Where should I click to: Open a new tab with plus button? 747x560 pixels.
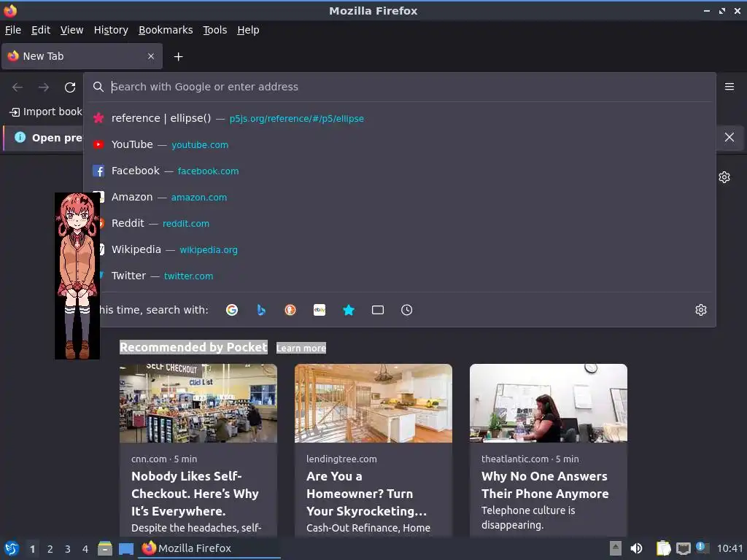tap(178, 57)
